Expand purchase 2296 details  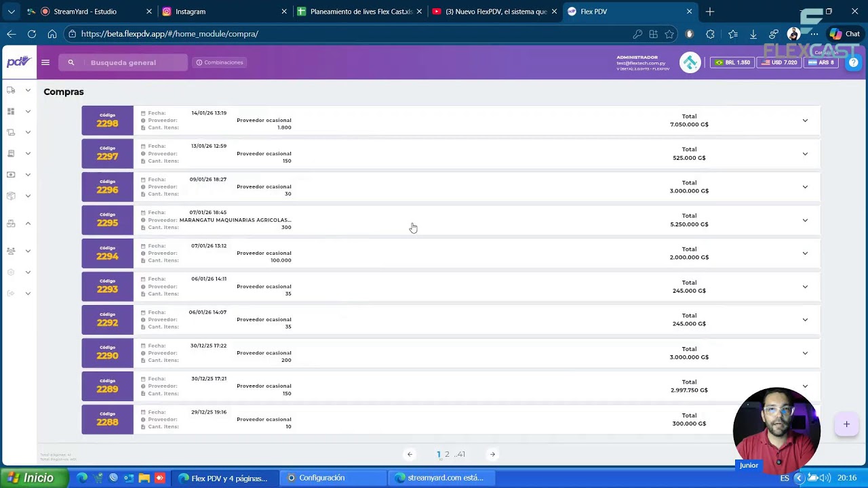(x=805, y=187)
